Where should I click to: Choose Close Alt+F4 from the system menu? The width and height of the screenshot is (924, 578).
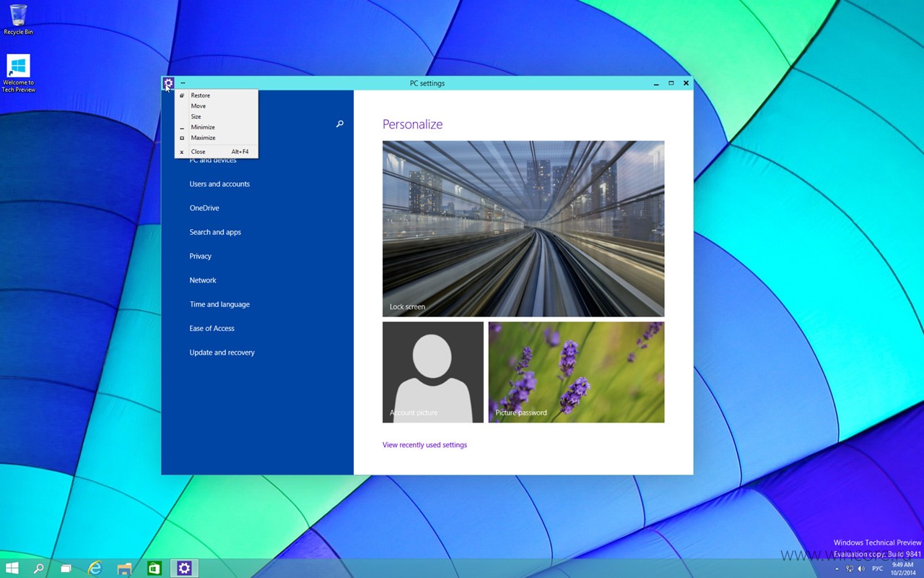click(217, 152)
